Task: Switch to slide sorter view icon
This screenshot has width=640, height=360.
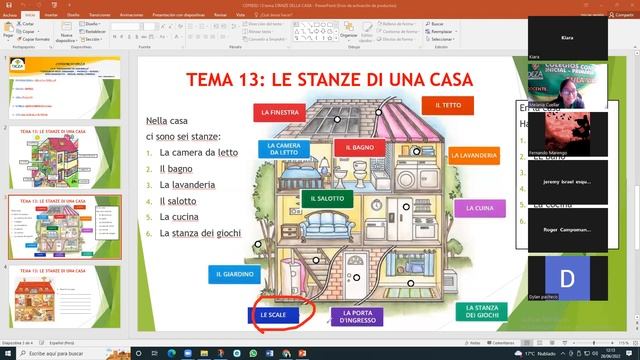Action: (x=540, y=343)
